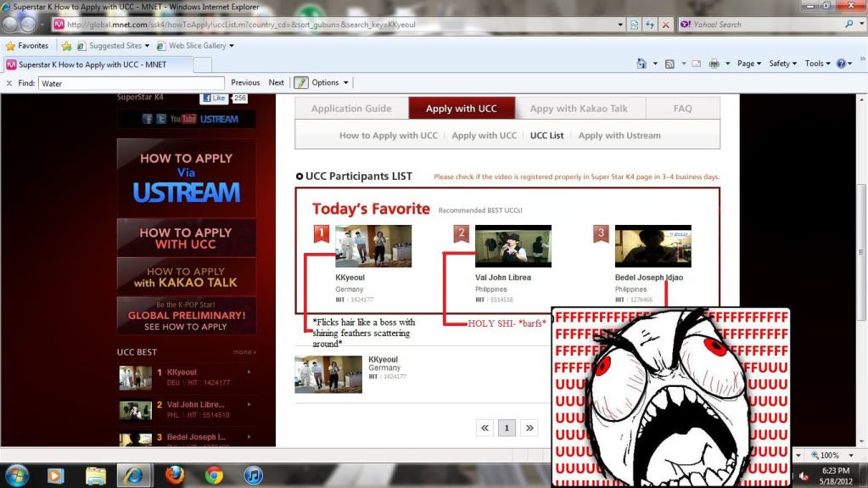Expand the Safety dropdown menu
Screen dimensions: 868x488
point(782,64)
